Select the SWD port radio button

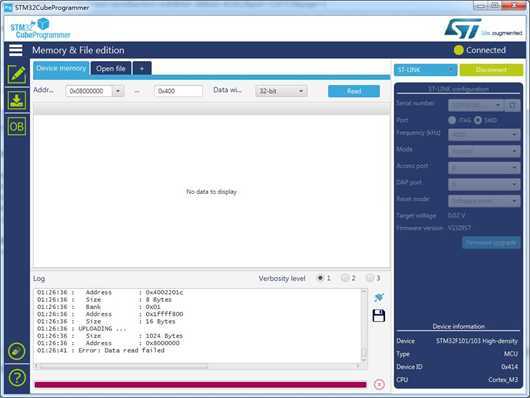[x=478, y=120]
